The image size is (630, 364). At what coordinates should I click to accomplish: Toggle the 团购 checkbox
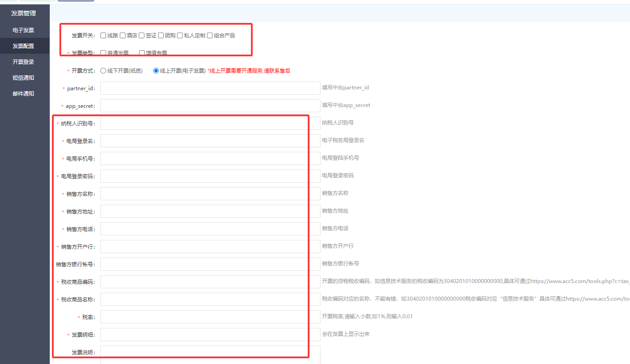(161, 36)
